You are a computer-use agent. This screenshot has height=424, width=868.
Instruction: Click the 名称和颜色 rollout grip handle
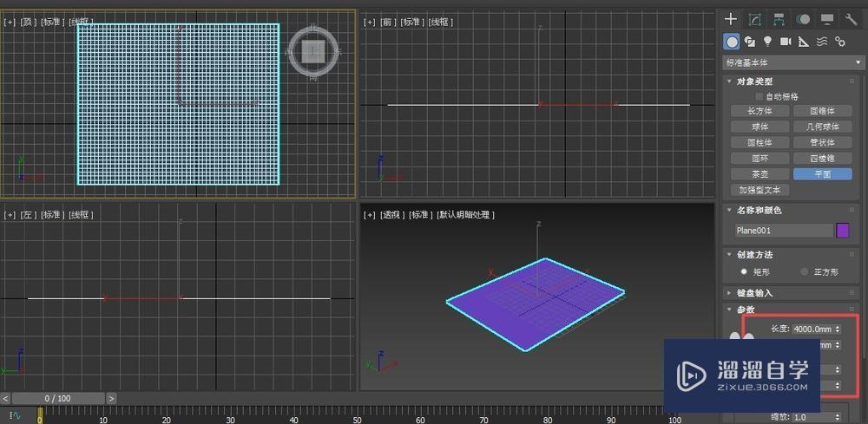tap(852, 210)
